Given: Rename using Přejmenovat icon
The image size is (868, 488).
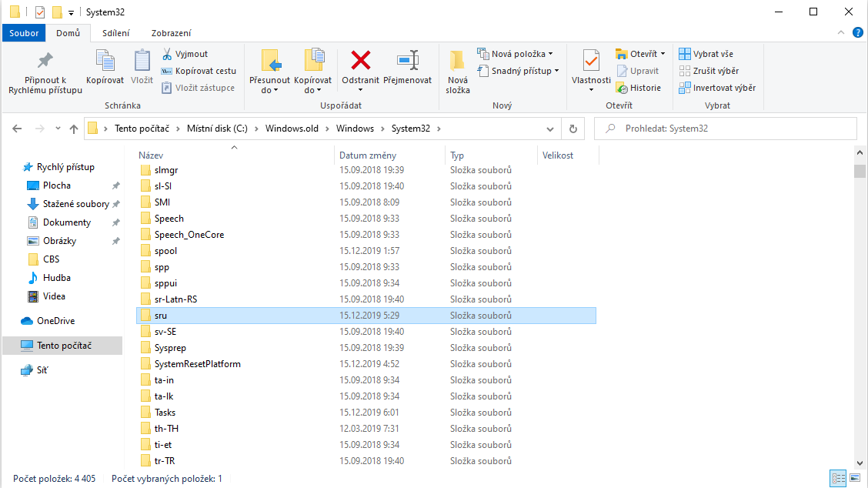Looking at the screenshot, I should (x=407, y=60).
